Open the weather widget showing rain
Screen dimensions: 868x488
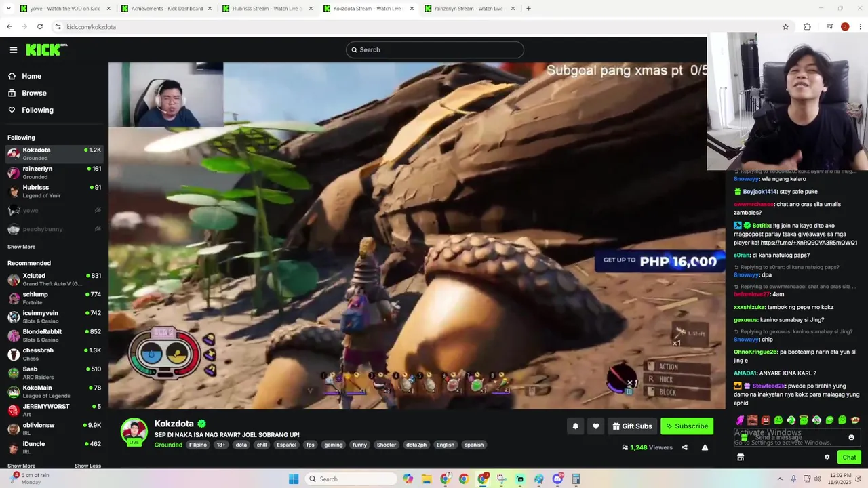(31, 479)
